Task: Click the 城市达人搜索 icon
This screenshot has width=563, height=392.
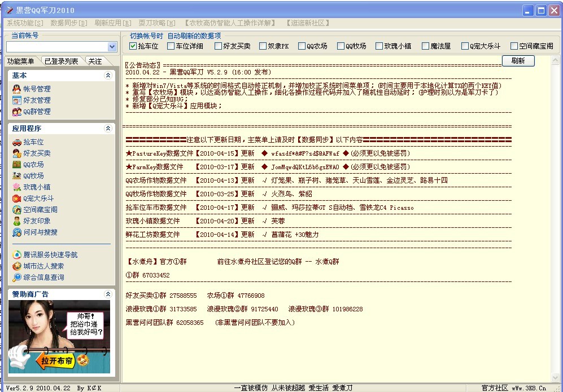Action: [16, 266]
